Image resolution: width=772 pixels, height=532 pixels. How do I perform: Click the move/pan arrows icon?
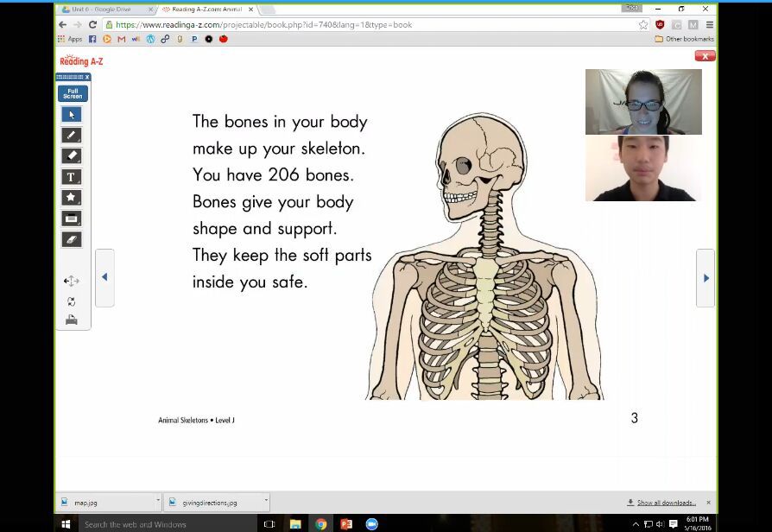coord(72,281)
